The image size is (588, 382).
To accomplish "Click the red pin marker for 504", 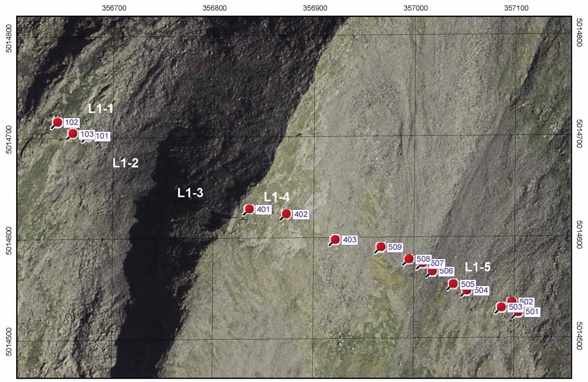I will (467, 291).
